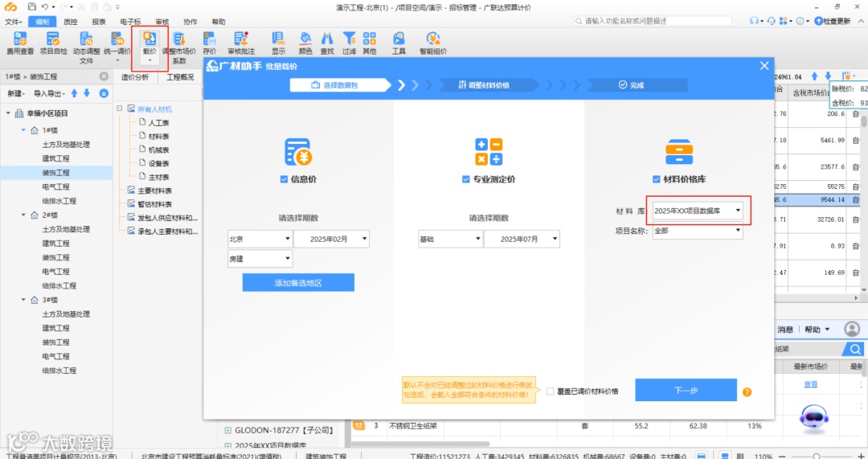Click the horizontal scrollbar under the material table
The image size is (868, 459).
click(x=420, y=444)
